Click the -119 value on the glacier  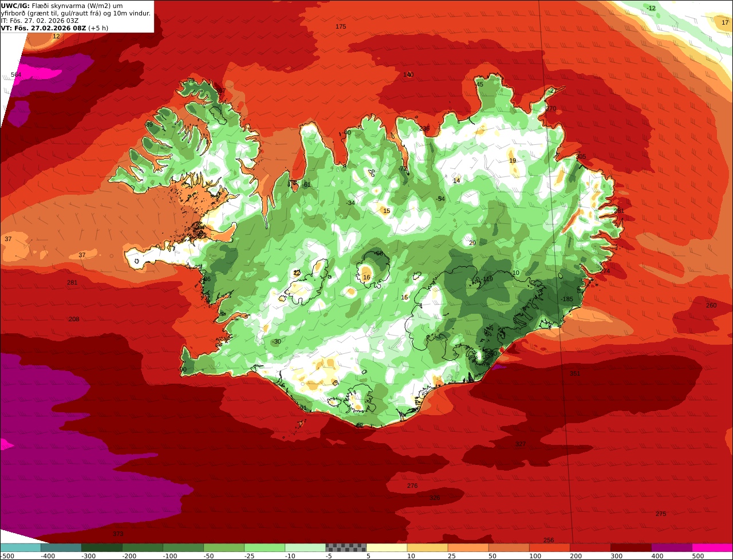click(x=487, y=279)
